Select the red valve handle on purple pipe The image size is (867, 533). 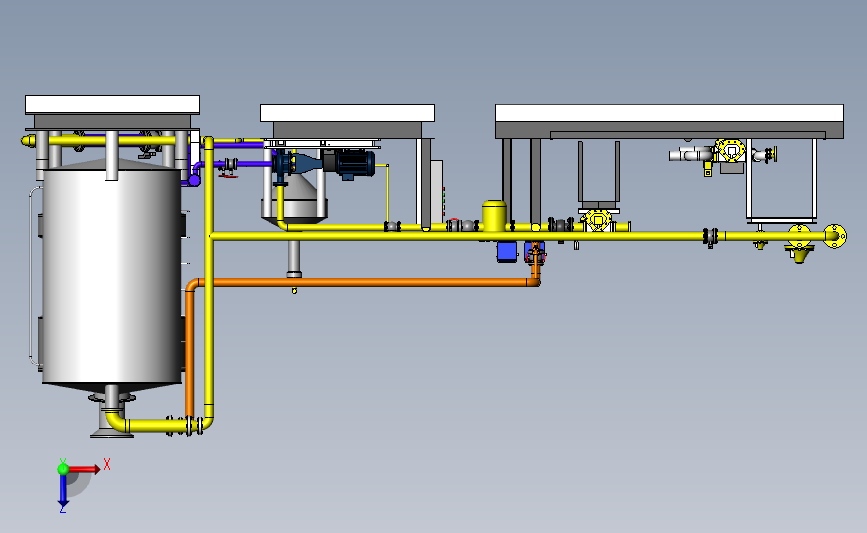click(x=227, y=175)
